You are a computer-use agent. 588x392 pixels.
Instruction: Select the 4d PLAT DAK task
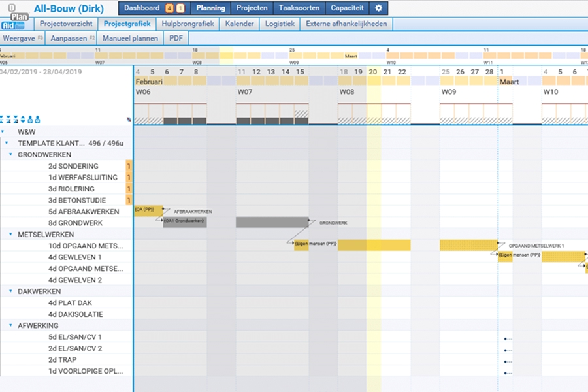[x=70, y=303]
